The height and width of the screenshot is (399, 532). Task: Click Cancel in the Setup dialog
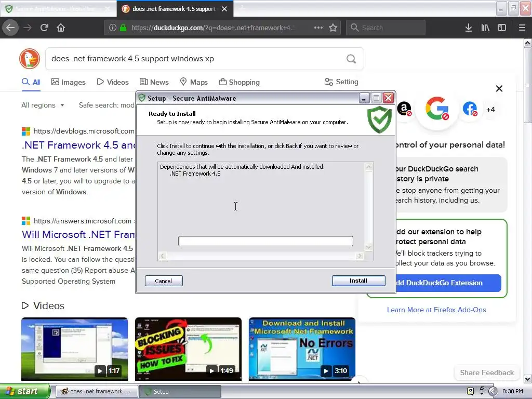[x=164, y=281]
